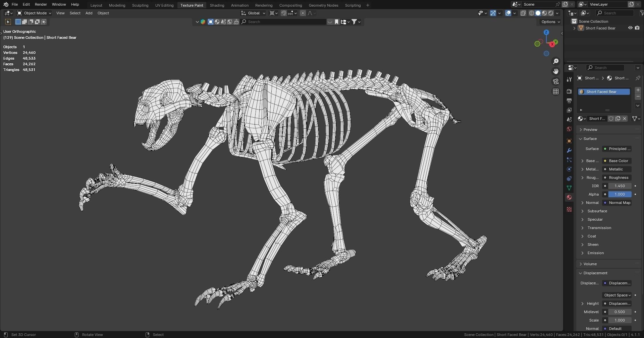Viewport: 644px width, 338px height.
Task: Open Global transform orientation dropdown
Action: coord(253,13)
